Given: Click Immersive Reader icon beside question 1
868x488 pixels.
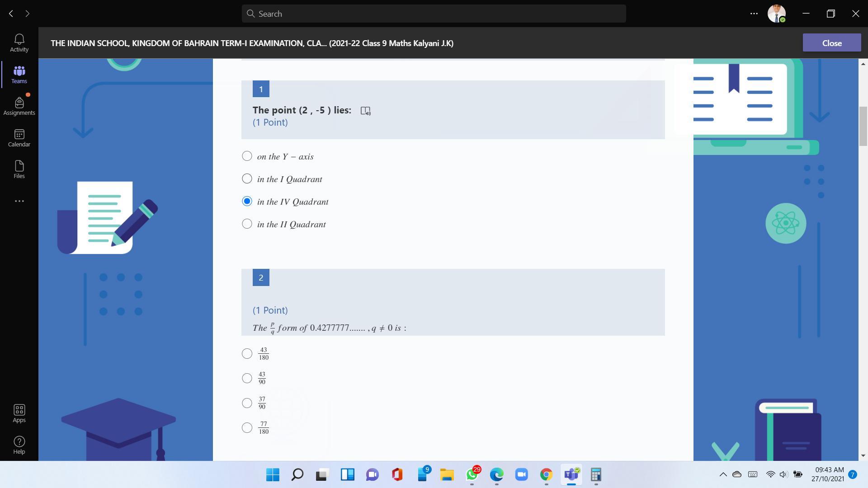Looking at the screenshot, I should [x=365, y=111].
